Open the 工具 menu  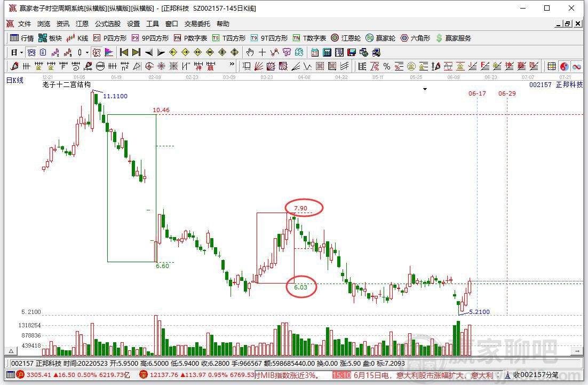point(152,23)
